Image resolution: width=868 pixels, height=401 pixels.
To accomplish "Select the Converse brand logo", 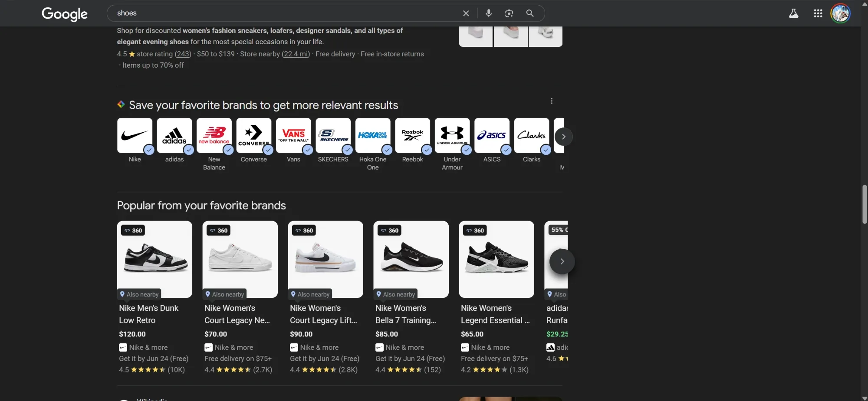I will click(x=254, y=135).
